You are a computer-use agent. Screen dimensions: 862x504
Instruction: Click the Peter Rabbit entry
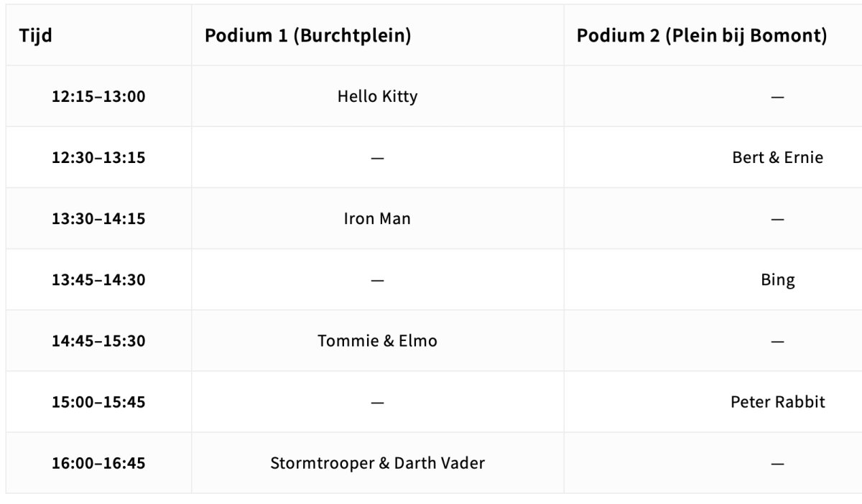coord(777,401)
